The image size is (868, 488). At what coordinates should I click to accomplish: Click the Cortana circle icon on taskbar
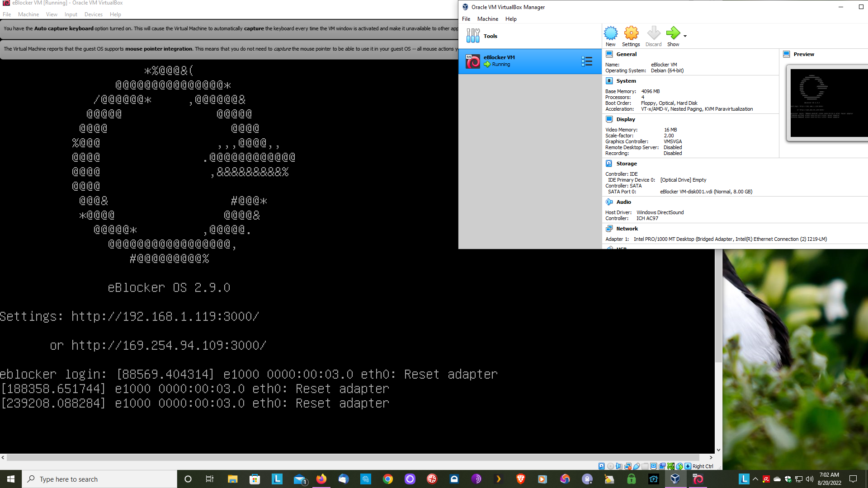(x=188, y=479)
